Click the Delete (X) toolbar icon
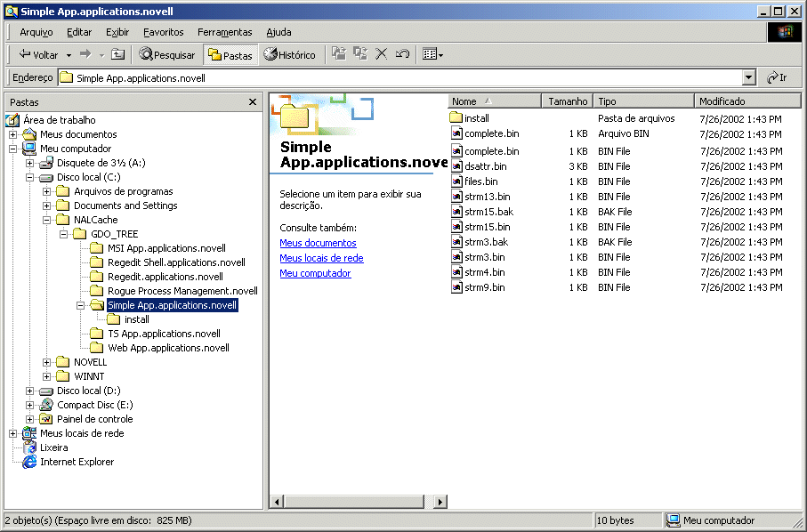 382,54
